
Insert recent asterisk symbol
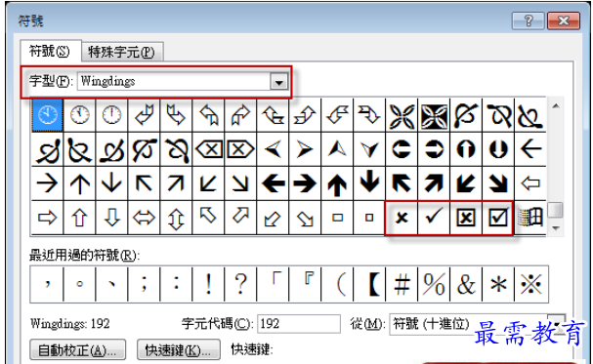(x=497, y=284)
